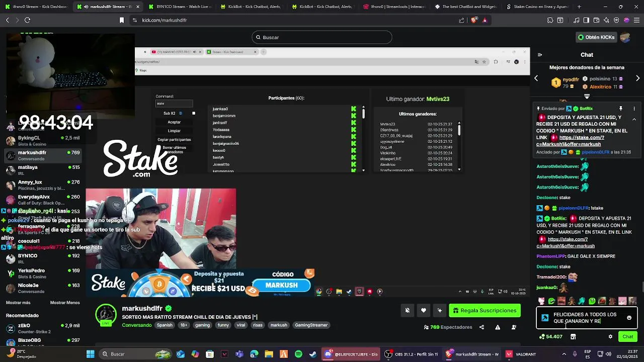Open OBS 31.1.2 from the taskbar
Screen dimensions: 644x362
click(x=412, y=354)
